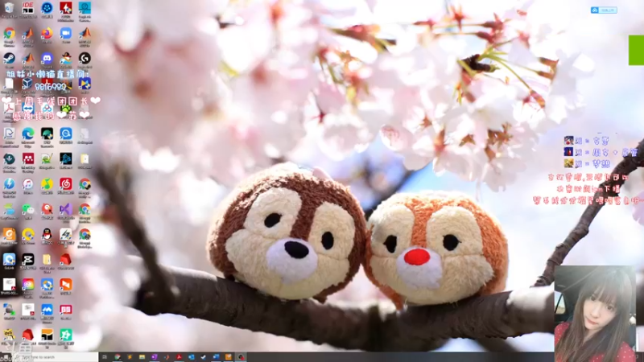Viewport: 644px width, 362px height.
Task: Launch Microsoft Edge from desktop
Action: click(28, 134)
